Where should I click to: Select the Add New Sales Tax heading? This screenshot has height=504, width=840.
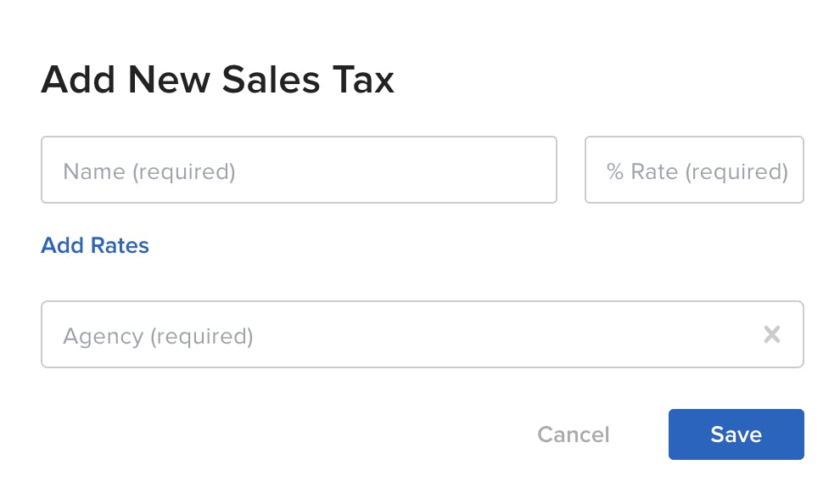click(x=217, y=79)
